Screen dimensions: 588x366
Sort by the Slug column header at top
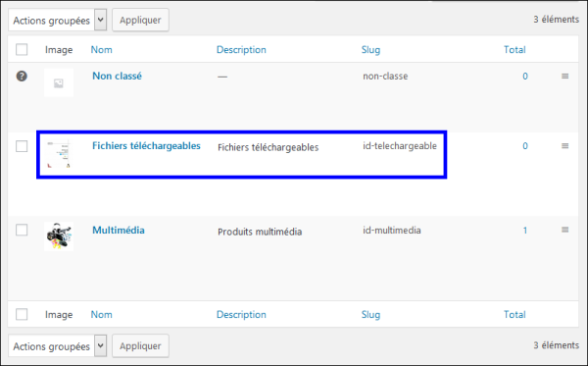(370, 49)
